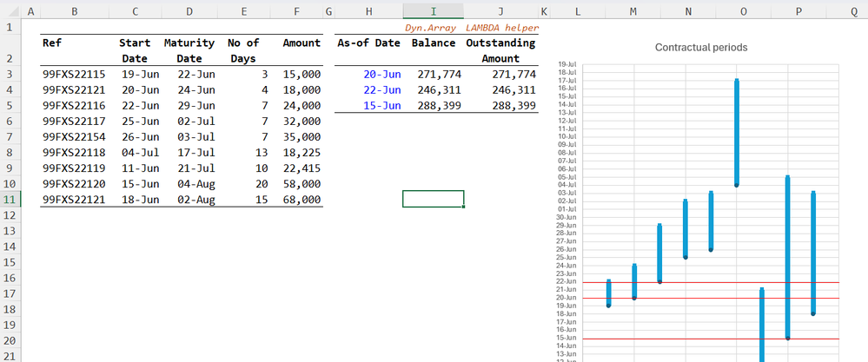Select row header 11
The height and width of the screenshot is (362, 868).
point(8,199)
